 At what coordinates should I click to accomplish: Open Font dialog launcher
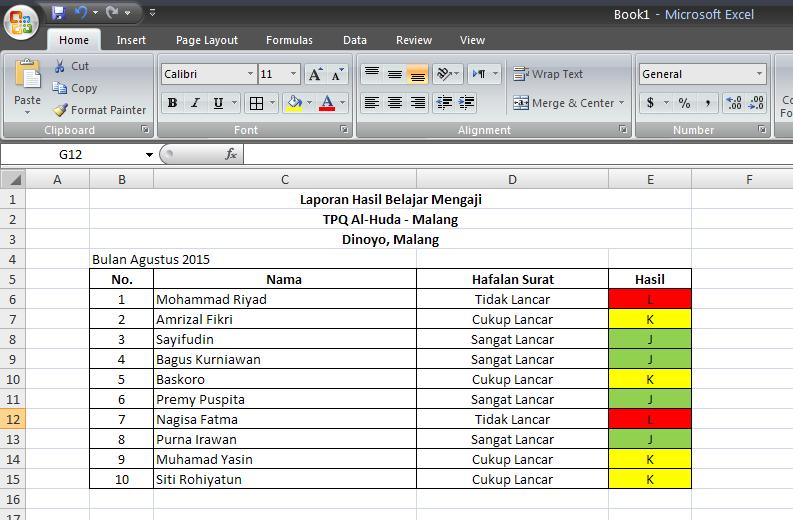[344, 129]
